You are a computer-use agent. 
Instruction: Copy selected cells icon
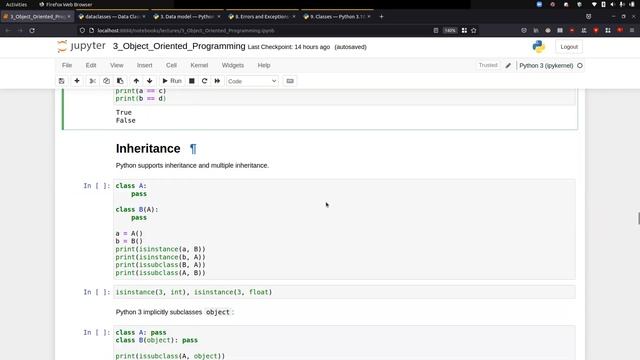106,81
